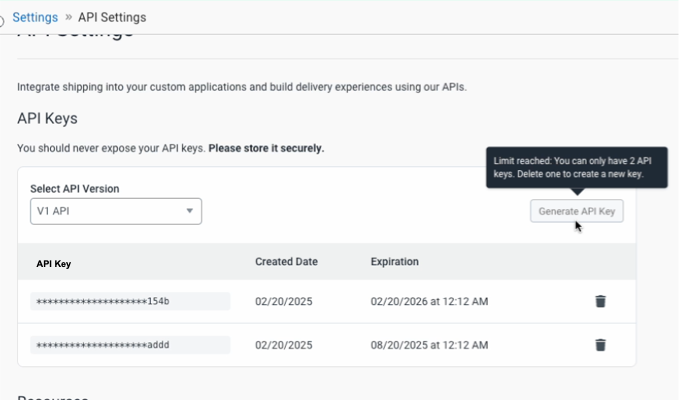The height and width of the screenshot is (400, 680).
Task: Click created date of the 154b key
Action: (284, 301)
